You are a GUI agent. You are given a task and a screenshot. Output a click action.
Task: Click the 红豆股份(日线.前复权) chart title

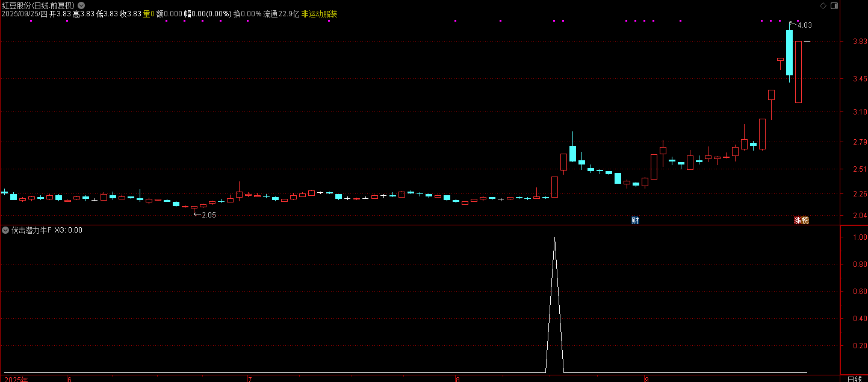[x=39, y=5]
